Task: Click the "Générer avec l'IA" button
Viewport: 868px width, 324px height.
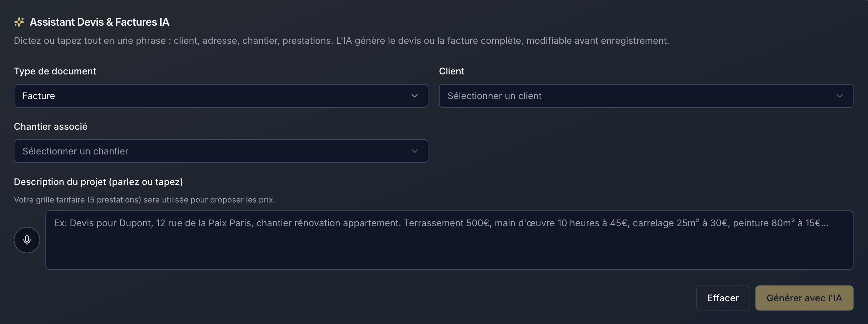Action: coord(804,298)
